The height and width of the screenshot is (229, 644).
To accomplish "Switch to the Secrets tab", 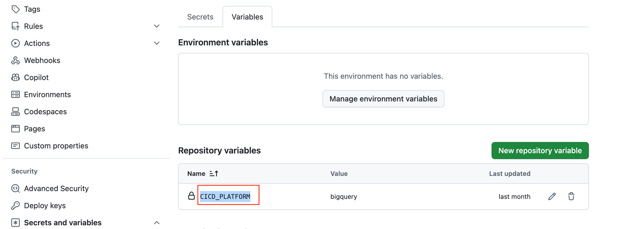I will pyautogui.click(x=200, y=17).
